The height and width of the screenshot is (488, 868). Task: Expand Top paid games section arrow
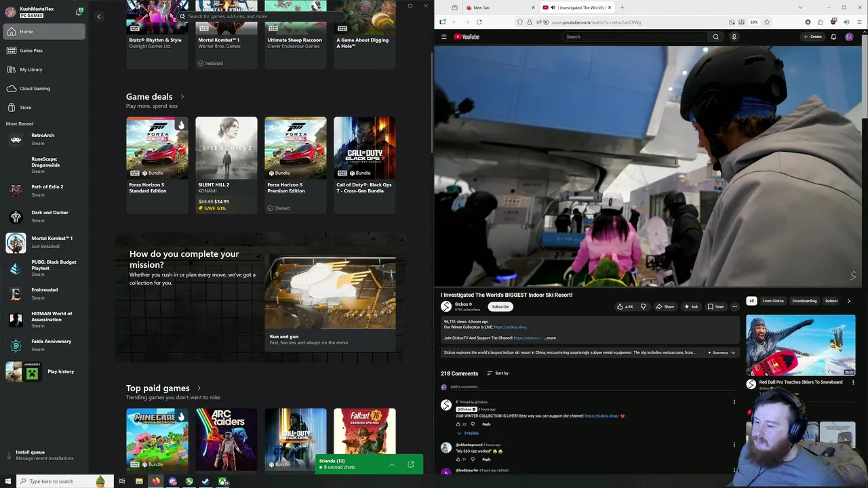(199, 388)
